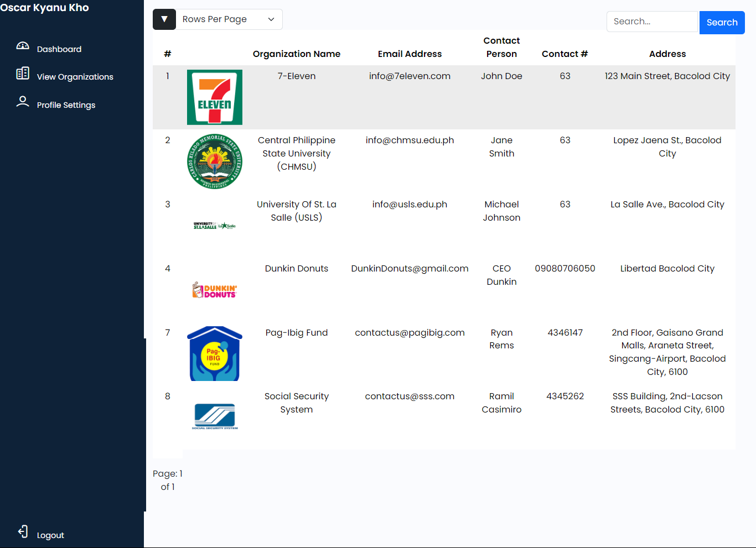Click email info@usls.edu.ph

pyautogui.click(x=410, y=204)
